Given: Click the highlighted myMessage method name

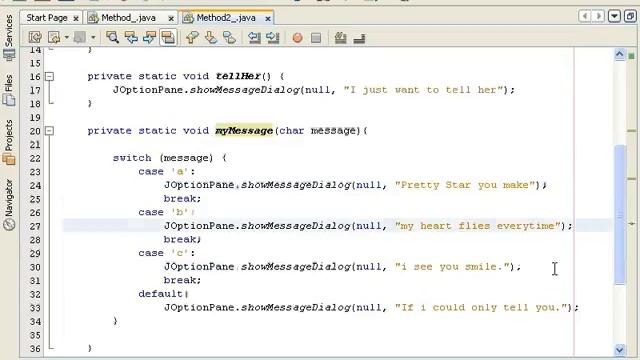Looking at the screenshot, I should point(244,131).
